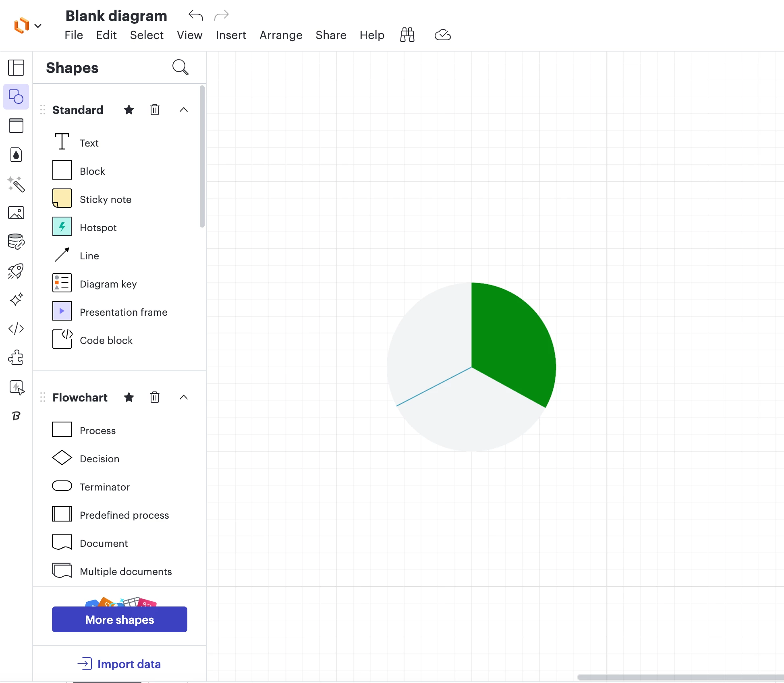Toggle the star pin on Flowchart library

(x=129, y=397)
